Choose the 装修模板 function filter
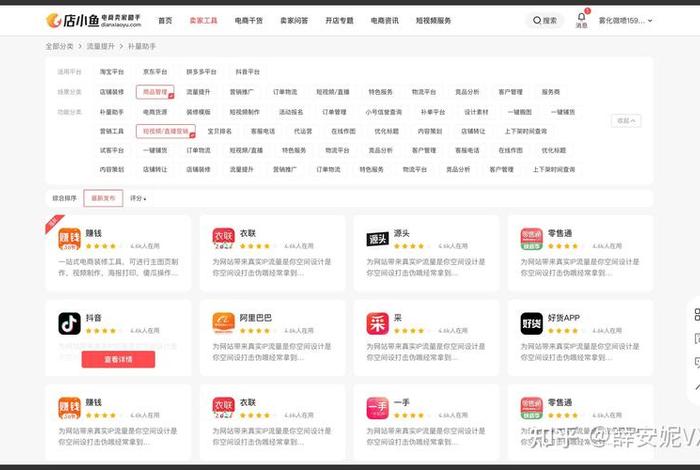Screen dimensions: 700x470 (198, 112)
